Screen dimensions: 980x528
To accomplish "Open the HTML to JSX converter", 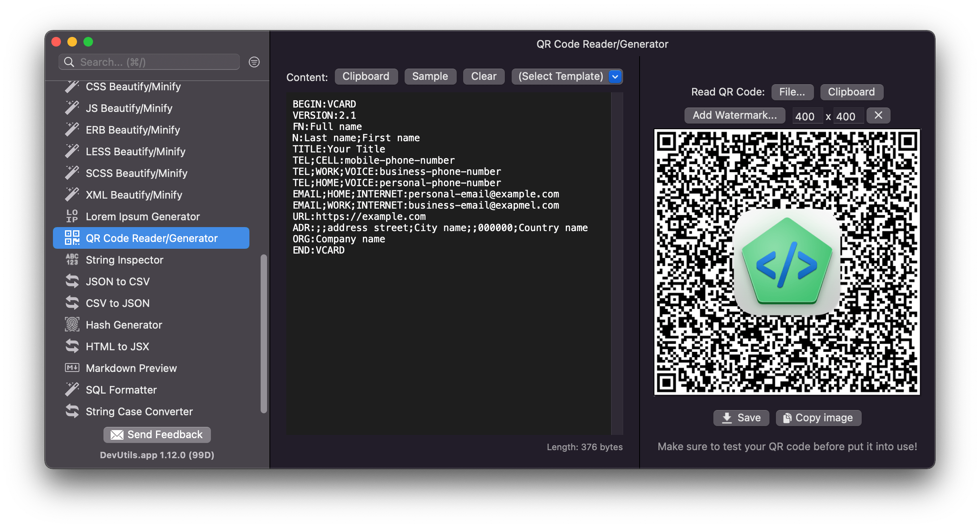I will [x=117, y=346].
